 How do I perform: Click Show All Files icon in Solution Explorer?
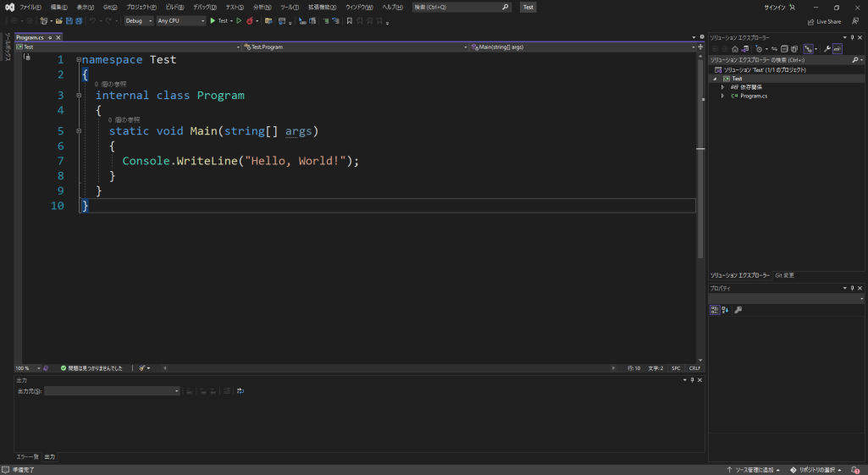click(794, 49)
